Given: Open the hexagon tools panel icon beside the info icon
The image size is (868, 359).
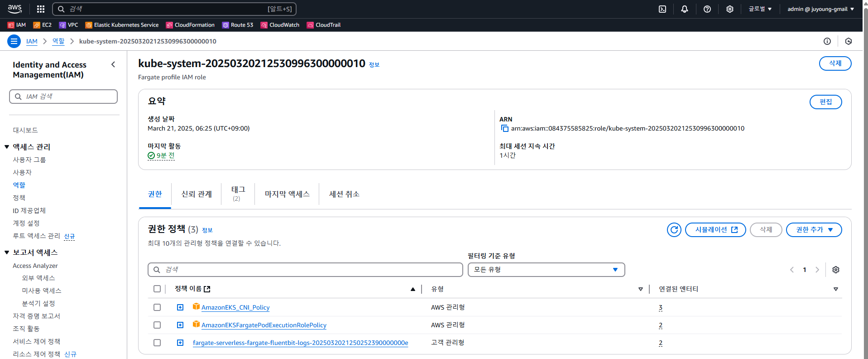Looking at the screenshot, I should tap(849, 41).
